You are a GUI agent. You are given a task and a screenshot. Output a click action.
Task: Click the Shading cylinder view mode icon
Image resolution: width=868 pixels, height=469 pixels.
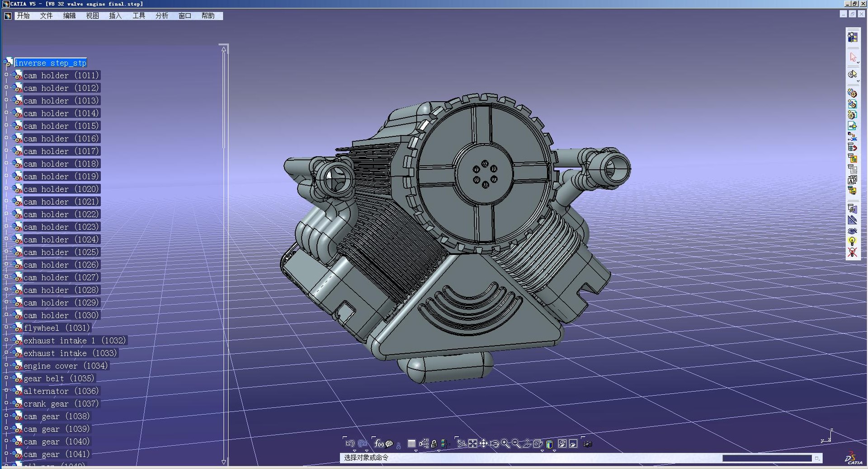click(x=549, y=444)
